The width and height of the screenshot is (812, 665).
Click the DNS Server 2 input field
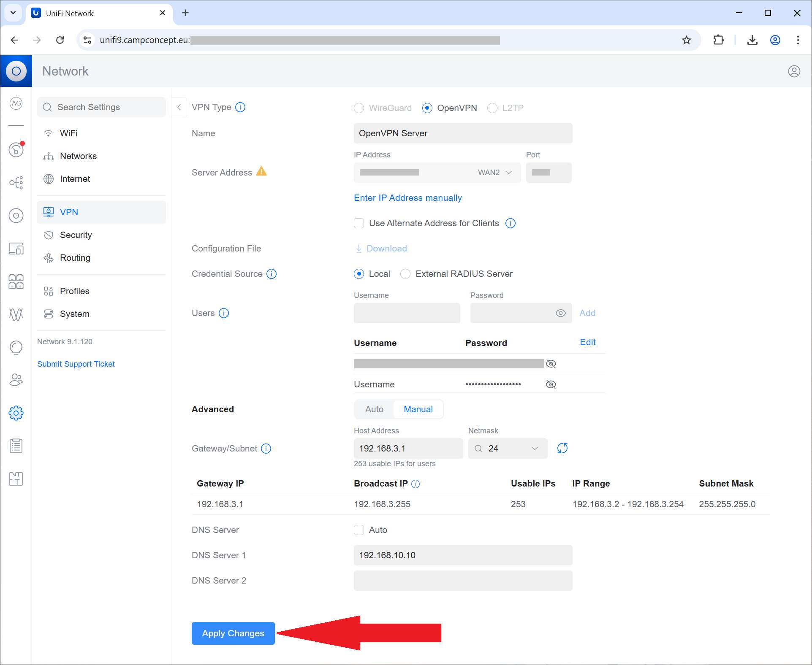point(463,581)
